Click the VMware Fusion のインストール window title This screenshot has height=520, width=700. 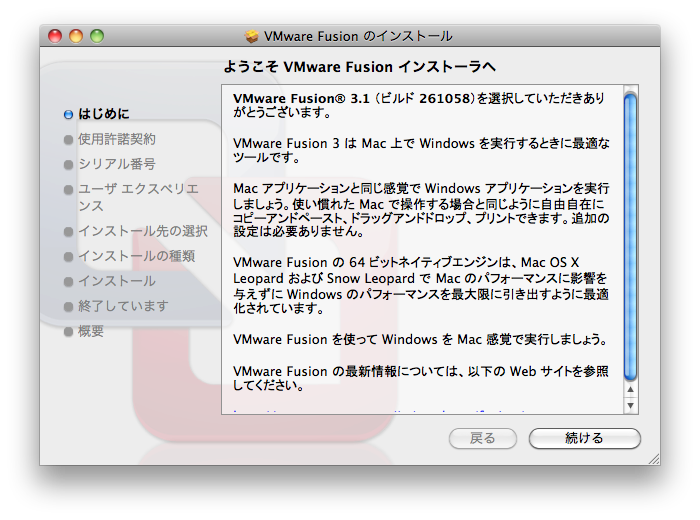pos(358,36)
